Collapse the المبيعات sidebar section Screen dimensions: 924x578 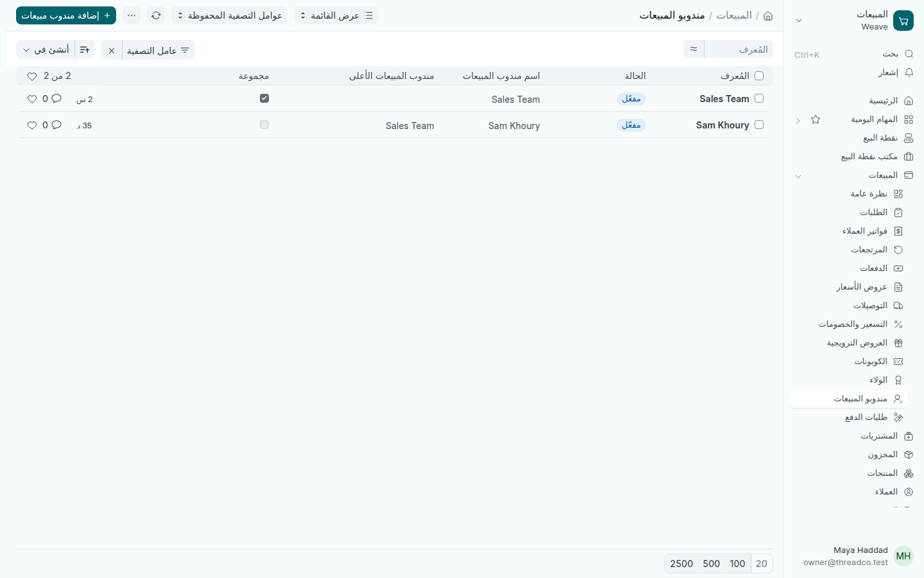[798, 176]
